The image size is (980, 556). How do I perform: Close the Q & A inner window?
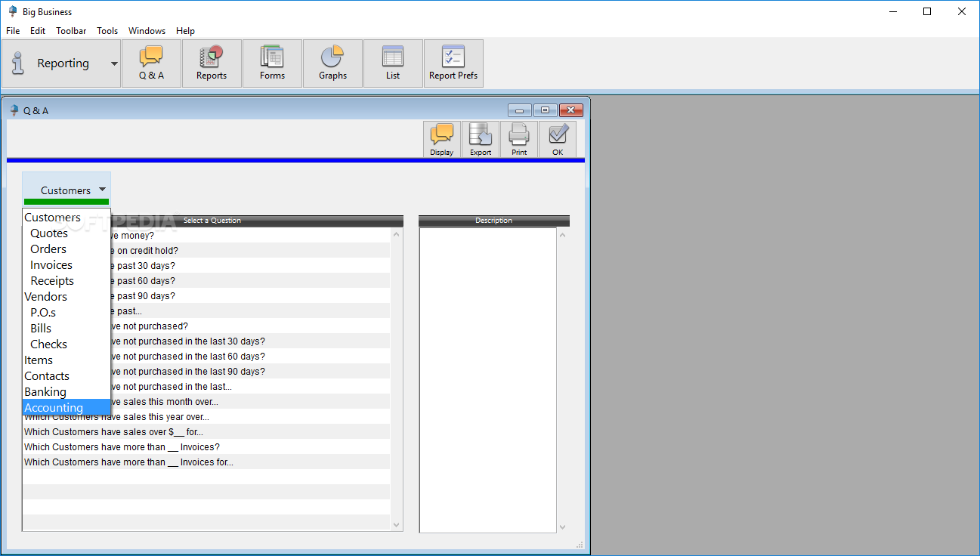click(x=570, y=110)
